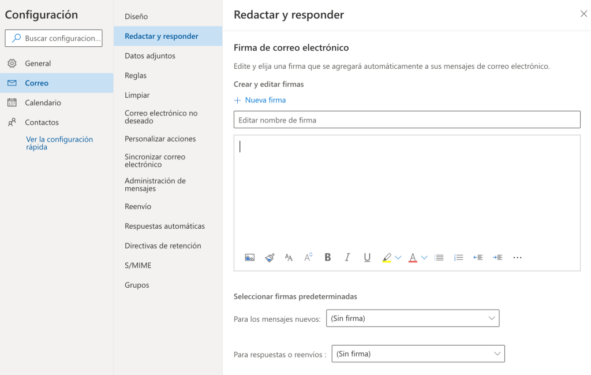Apply the yellow highlight color
This screenshot has width=591, height=375.
[387, 258]
